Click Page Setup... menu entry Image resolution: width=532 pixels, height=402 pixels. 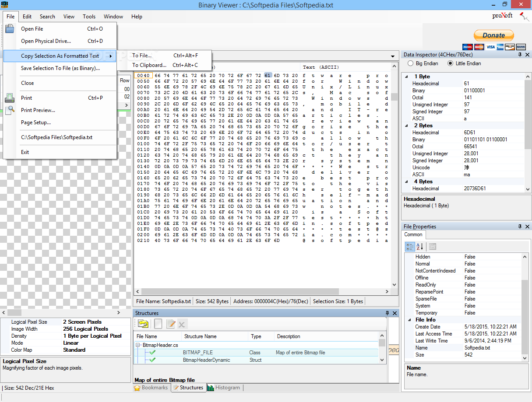60,122
